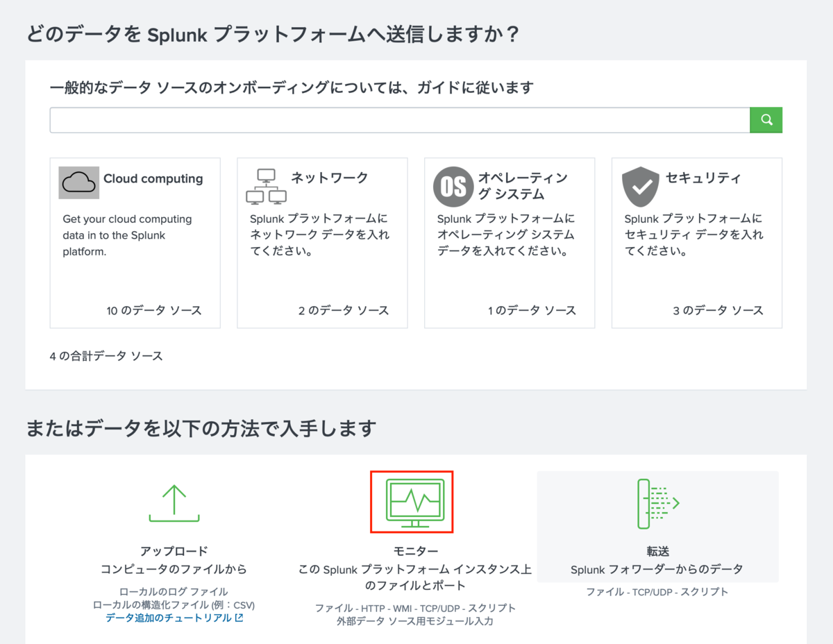Select the highlighted モニター monitor icon

click(x=412, y=500)
